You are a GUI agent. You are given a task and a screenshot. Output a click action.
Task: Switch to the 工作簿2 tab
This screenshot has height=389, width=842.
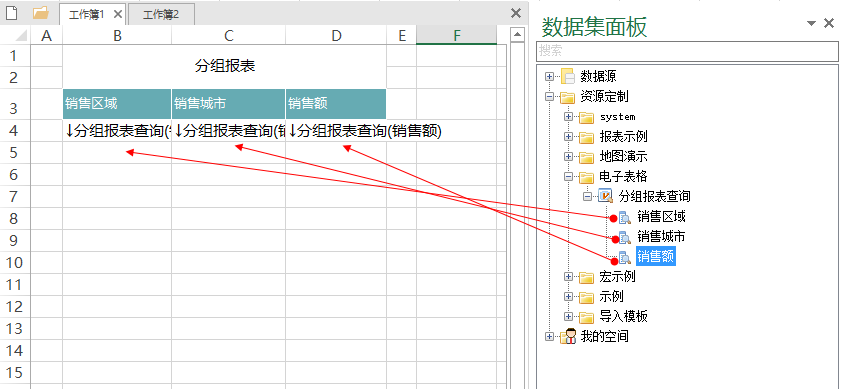(x=161, y=15)
